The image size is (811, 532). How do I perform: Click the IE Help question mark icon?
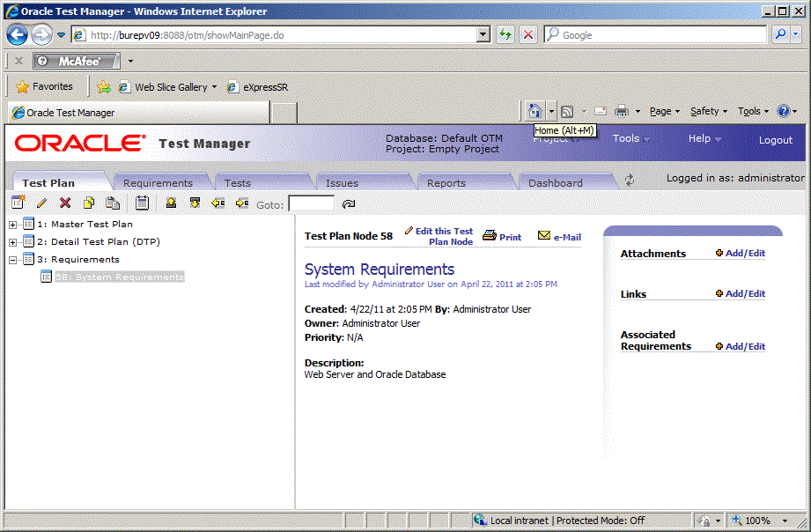click(x=784, y=111)
